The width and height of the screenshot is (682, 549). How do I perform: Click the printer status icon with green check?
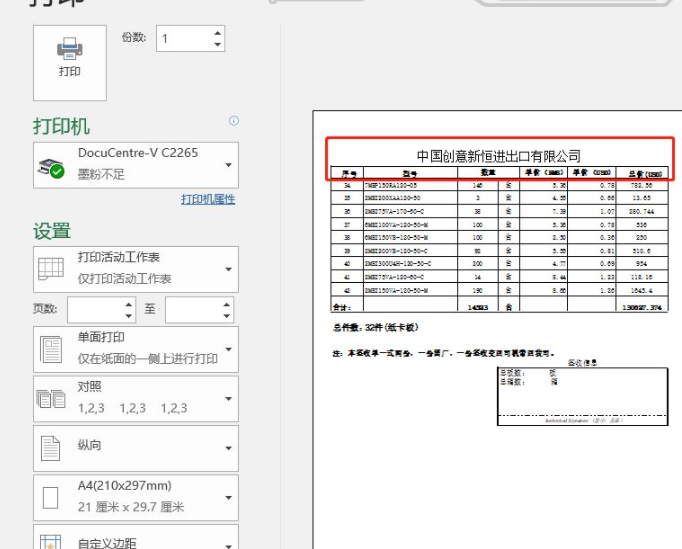tap(51, 168)
